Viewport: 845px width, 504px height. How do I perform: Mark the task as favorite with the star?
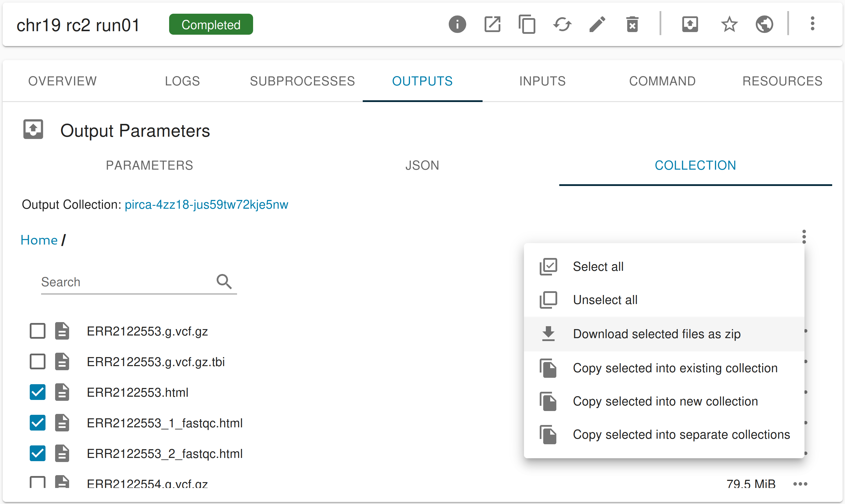729,24
